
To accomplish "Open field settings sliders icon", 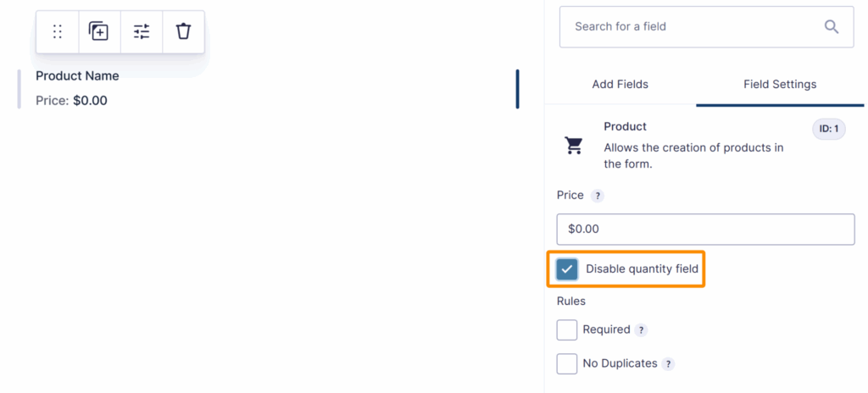I will pyautogui.click(x=142, y=32).
